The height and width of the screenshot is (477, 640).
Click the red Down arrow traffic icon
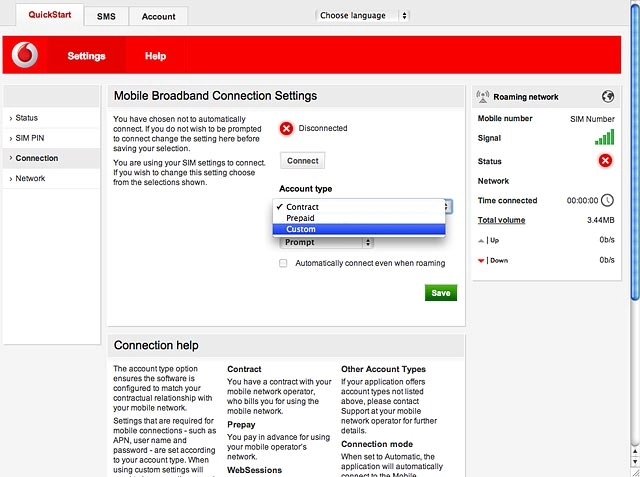click(481, 261)
